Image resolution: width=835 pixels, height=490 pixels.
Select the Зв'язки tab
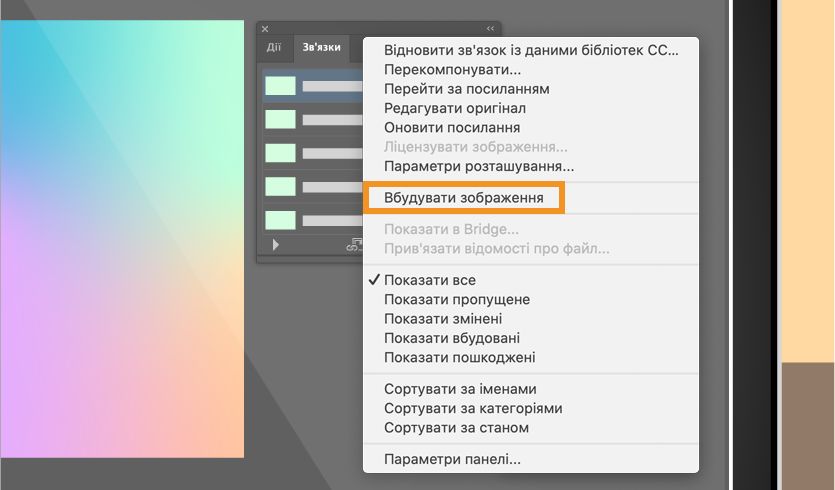coord(322,47)
